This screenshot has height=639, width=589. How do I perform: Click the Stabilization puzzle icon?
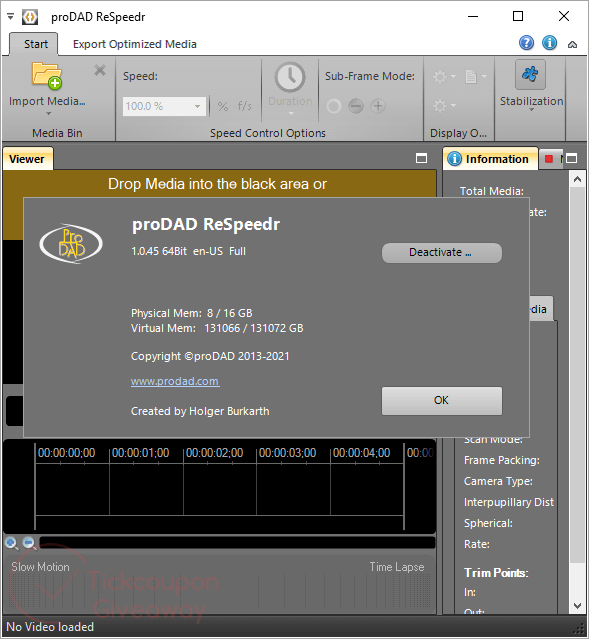(530, 74)
